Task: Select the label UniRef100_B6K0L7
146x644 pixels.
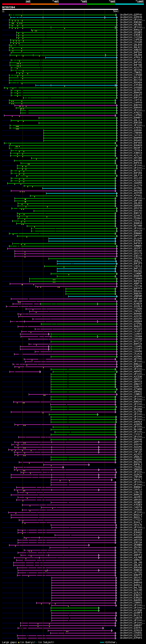Action: click(x=131, y=480)
